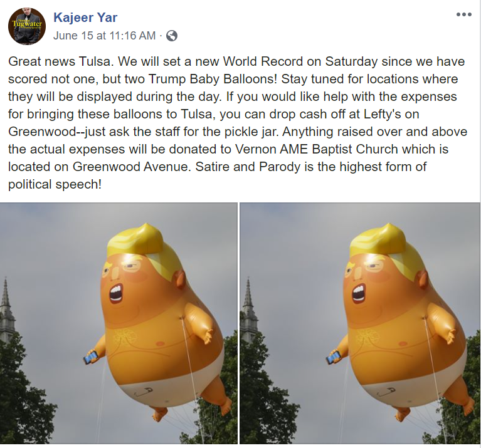Screen dimensions: 481x448
Task: Open Kajeer Yar's profile picture
Action: [x=27, y=27]
